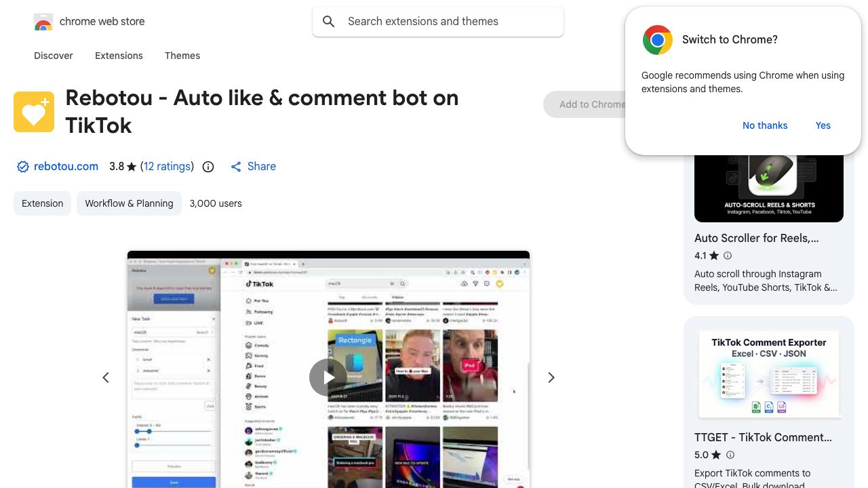Open the Themes tab

tap(182, 56)
